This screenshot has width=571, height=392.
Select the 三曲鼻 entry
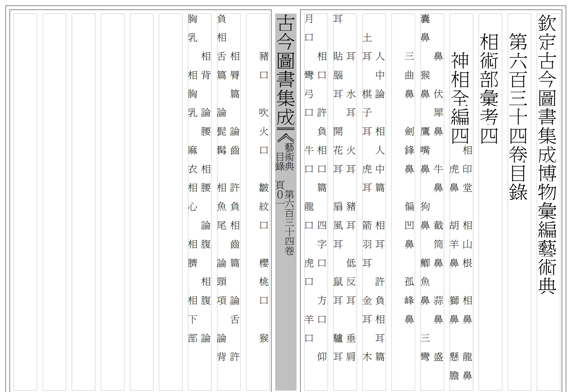coord(409,75)
